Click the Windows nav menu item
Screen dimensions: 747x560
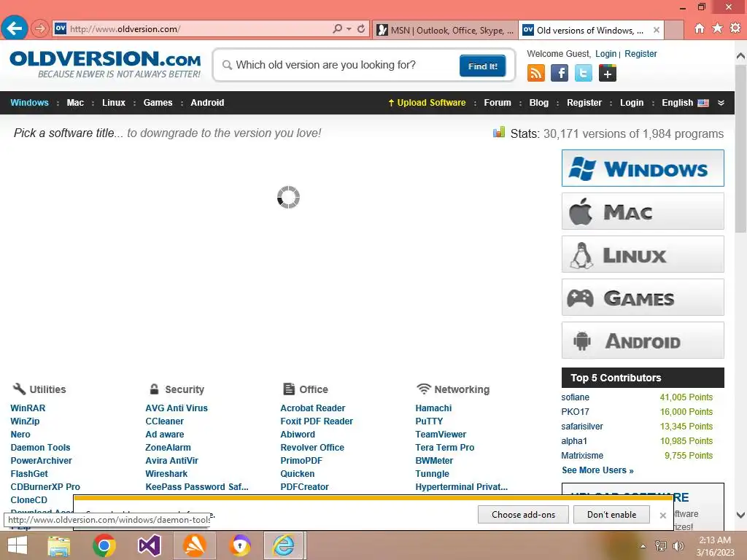[29, 102]
